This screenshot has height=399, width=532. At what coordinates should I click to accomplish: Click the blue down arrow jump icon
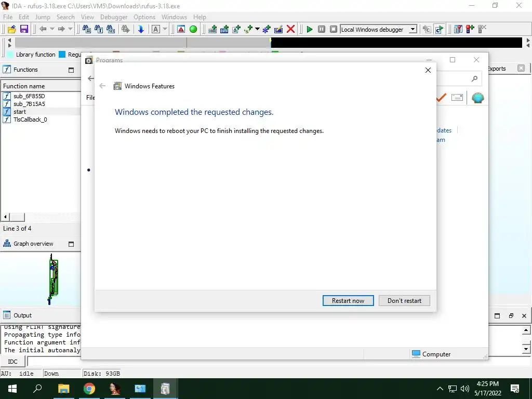tap(141, 29)
